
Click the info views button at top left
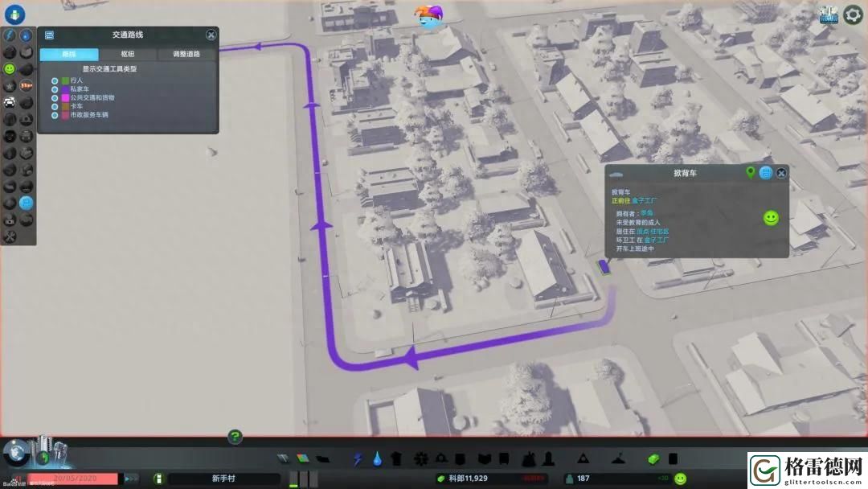15,14
